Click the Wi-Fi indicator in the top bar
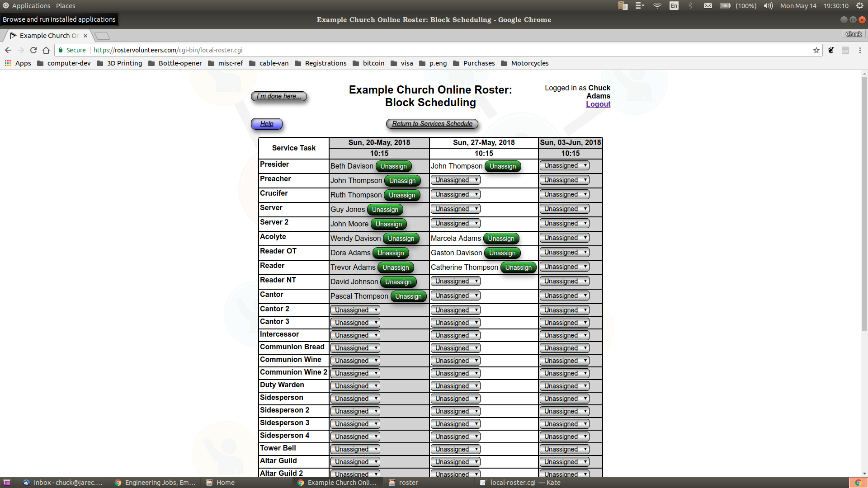 pos(657,6)
